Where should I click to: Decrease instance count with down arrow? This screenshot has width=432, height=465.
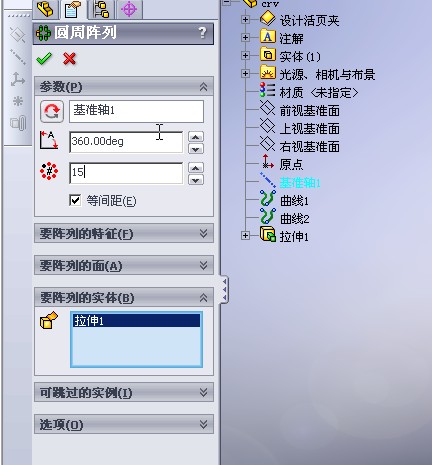[x=196, y=180]
